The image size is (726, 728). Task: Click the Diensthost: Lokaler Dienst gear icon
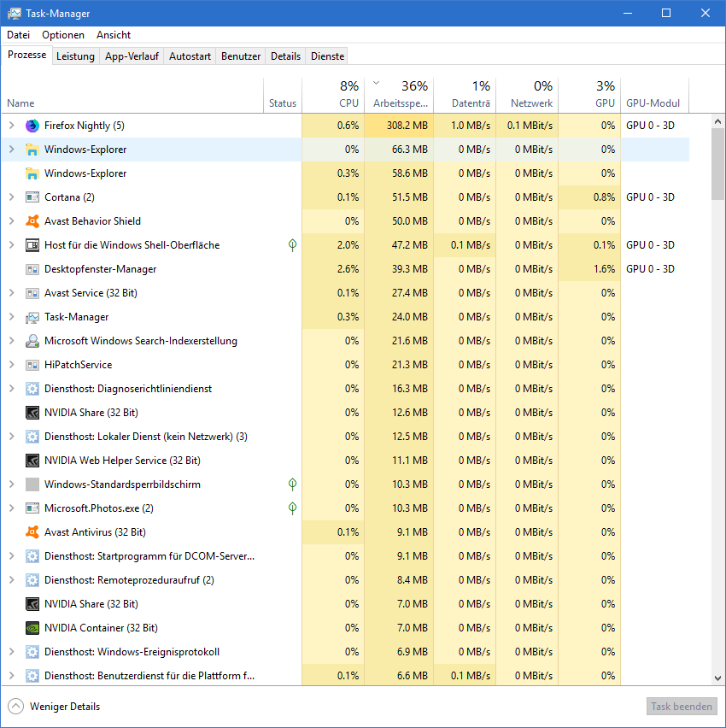click(32, 437)
